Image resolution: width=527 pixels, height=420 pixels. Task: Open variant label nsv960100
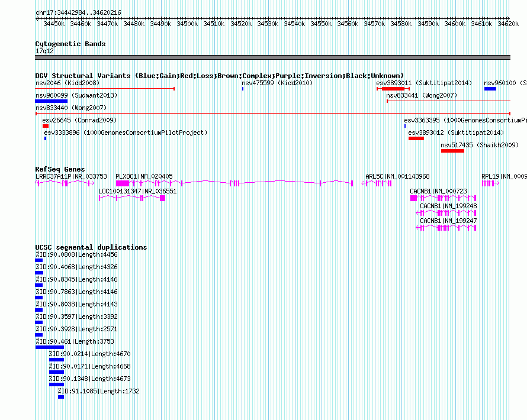(505, 83)
